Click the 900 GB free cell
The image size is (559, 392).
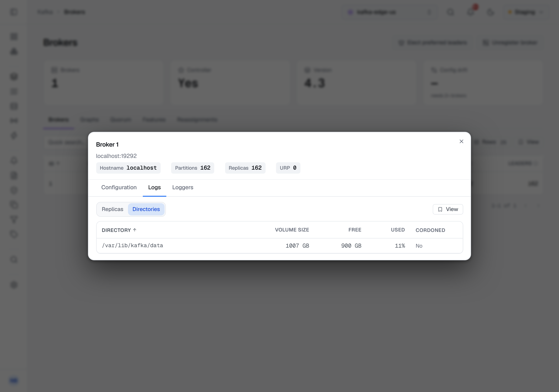tap(351, 246)
